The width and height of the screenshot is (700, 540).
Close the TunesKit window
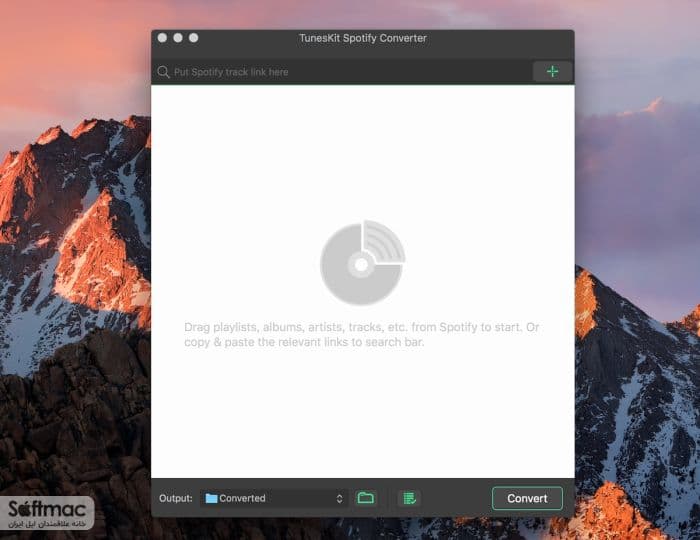[162, 38]
